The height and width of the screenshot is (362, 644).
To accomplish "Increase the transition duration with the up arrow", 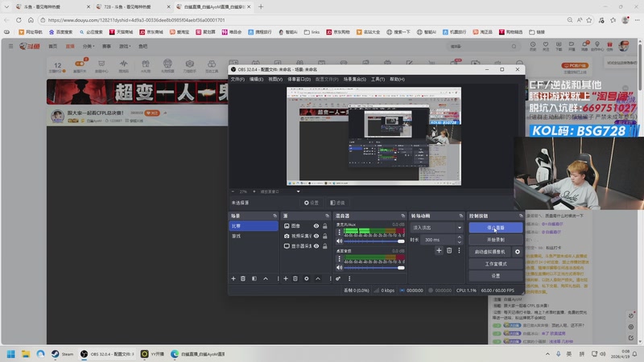I will (459, 237).
